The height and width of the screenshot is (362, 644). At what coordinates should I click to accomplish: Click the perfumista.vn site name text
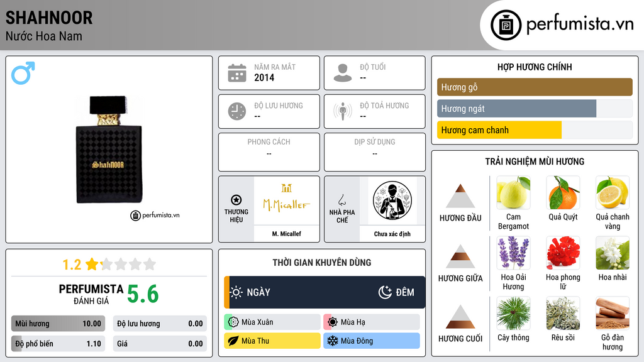pos(580,25)
